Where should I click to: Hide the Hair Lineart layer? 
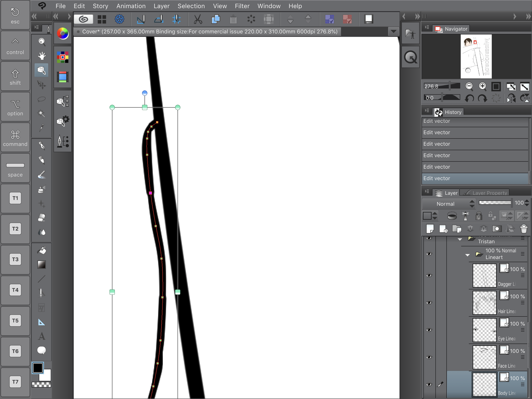(x=429, y=302)
